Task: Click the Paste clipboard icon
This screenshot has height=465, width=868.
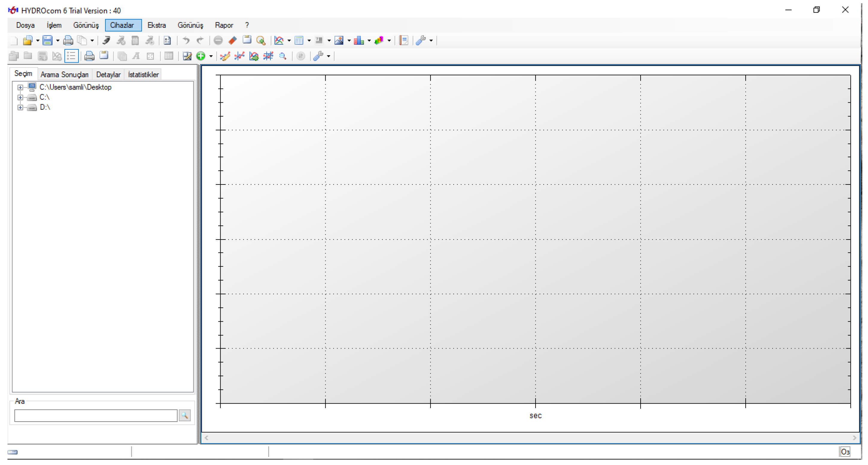Action: tap(247, 40)
